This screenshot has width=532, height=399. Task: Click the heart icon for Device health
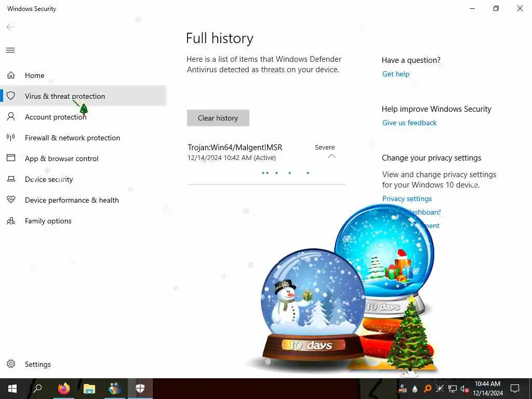pos(11,199)
